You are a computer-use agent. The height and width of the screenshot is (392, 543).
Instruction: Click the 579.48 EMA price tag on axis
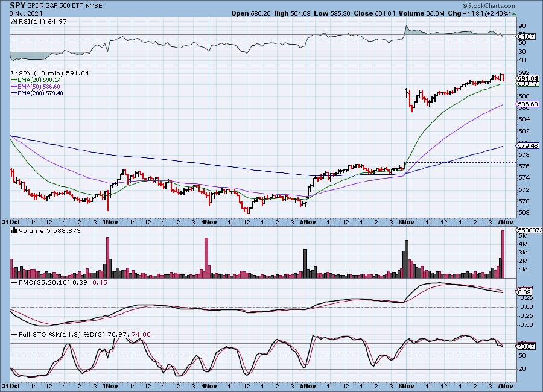pos(528,145)
